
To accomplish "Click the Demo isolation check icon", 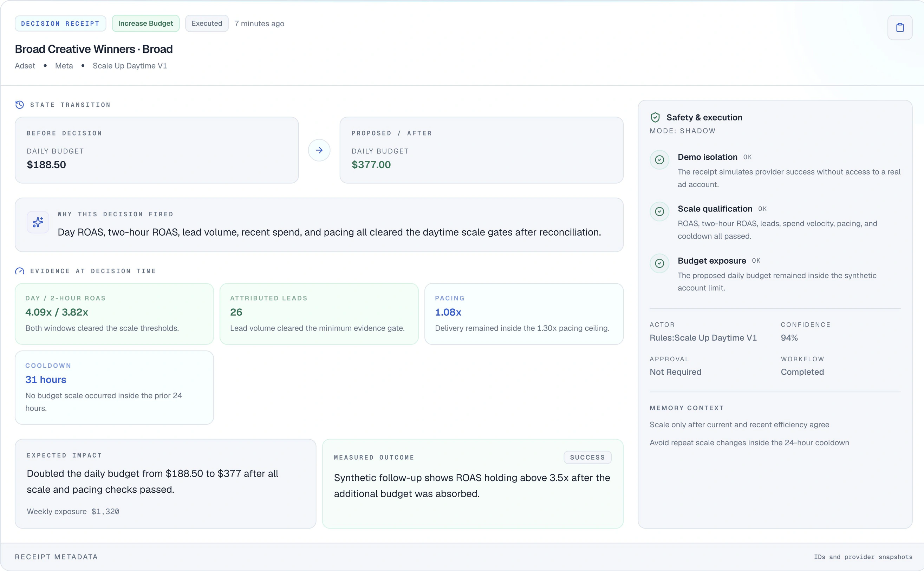I will pos(659,160).
